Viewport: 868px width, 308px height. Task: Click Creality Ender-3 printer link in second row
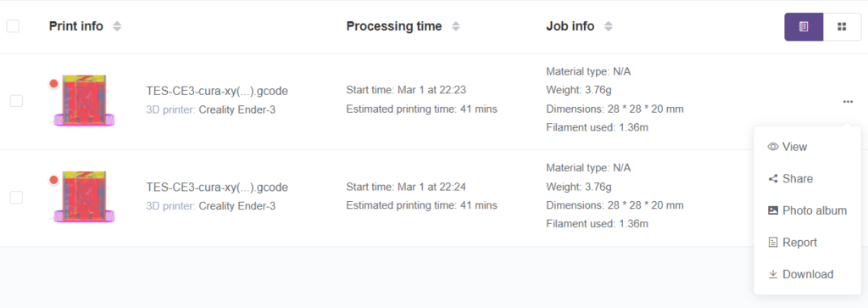237,206
